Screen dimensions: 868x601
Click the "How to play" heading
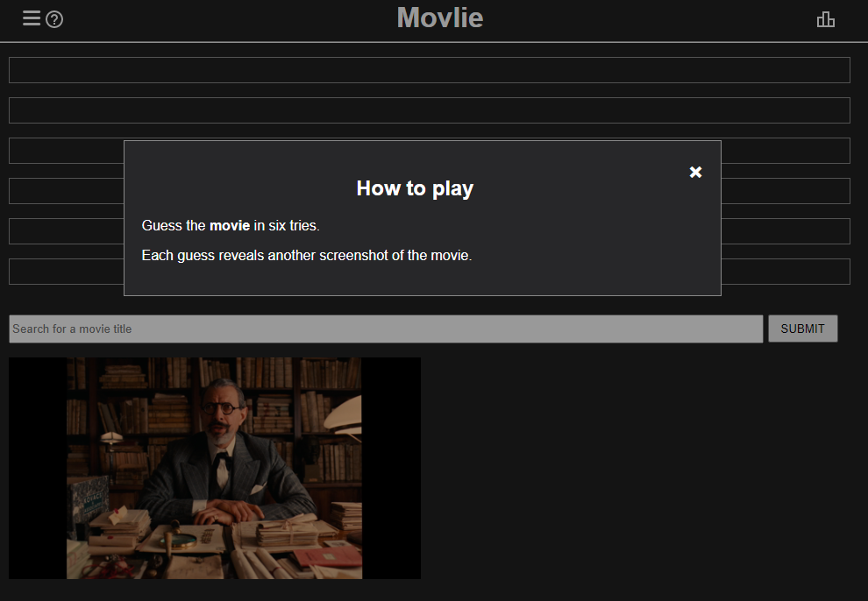[416, 188]
